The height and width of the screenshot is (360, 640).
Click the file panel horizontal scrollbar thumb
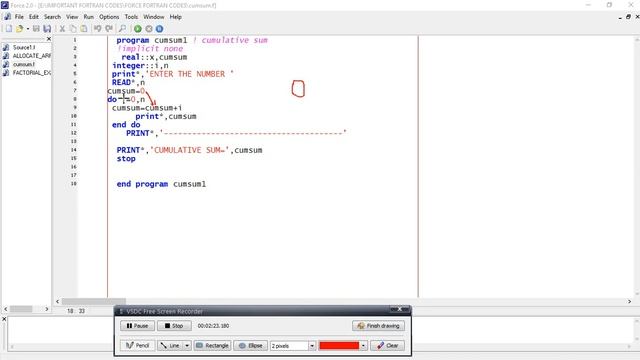[21, 309]
